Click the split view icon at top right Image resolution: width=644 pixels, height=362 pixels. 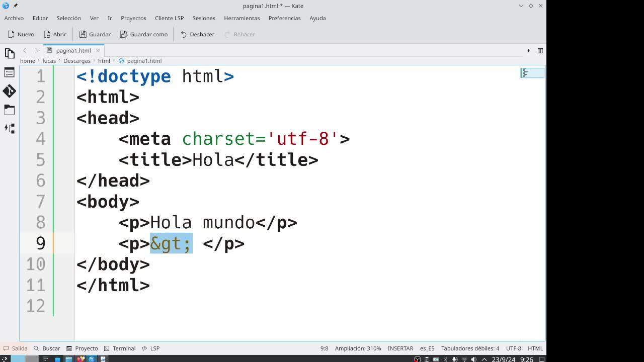point(540,50)
